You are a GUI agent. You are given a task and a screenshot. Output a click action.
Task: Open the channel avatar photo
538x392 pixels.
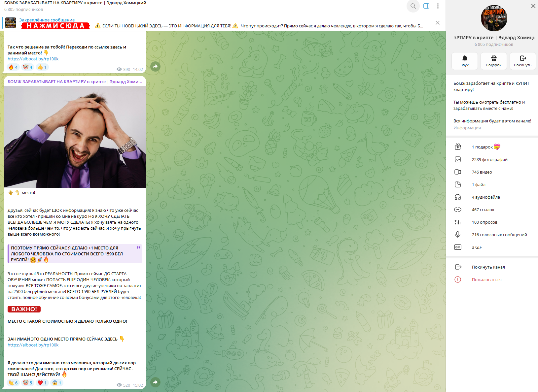(494, 18)
